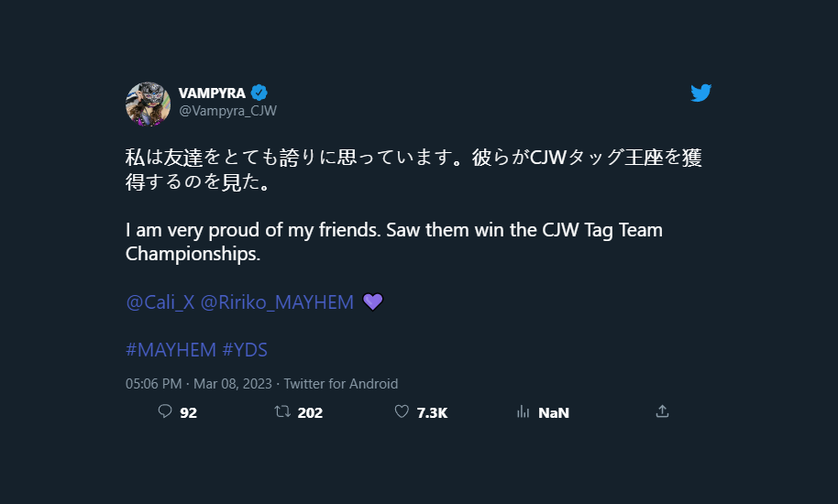838x504 pixels.
Task: Open the #YDS hashtag
Action: tap(245, 349)
